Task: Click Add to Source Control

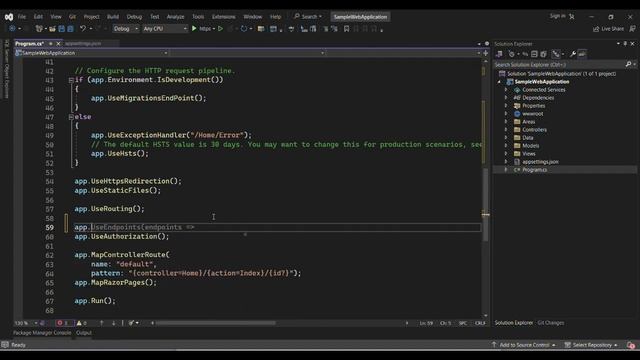Action: pos(524,345)
